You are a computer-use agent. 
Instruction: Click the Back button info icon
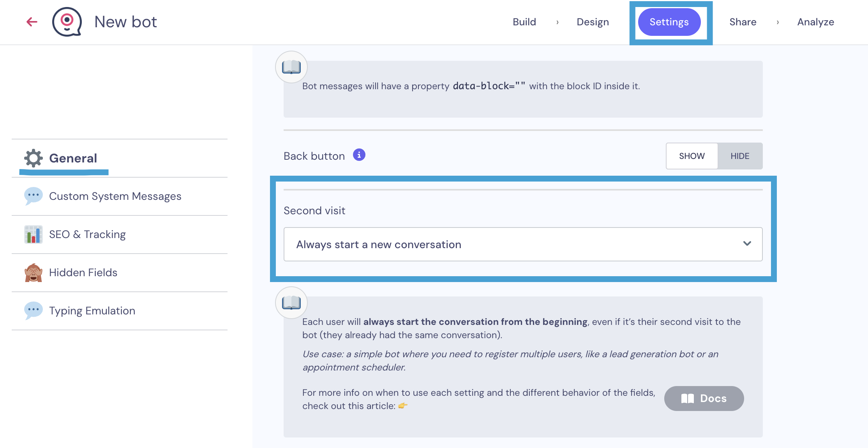(359, 155)
